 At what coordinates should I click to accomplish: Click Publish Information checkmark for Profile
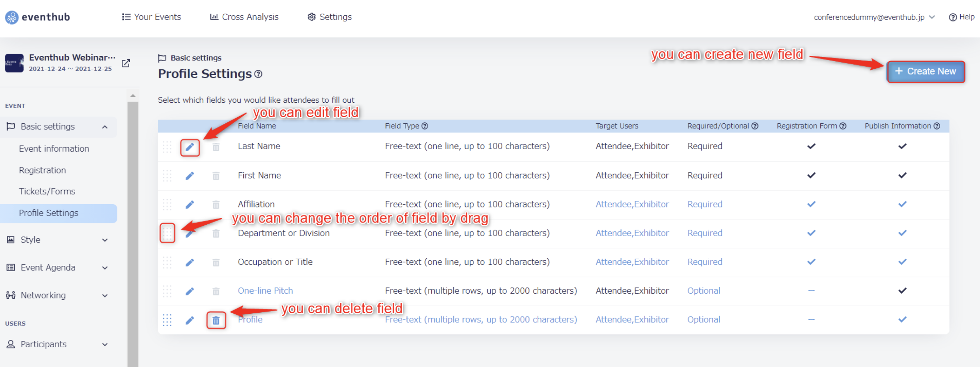902,320
